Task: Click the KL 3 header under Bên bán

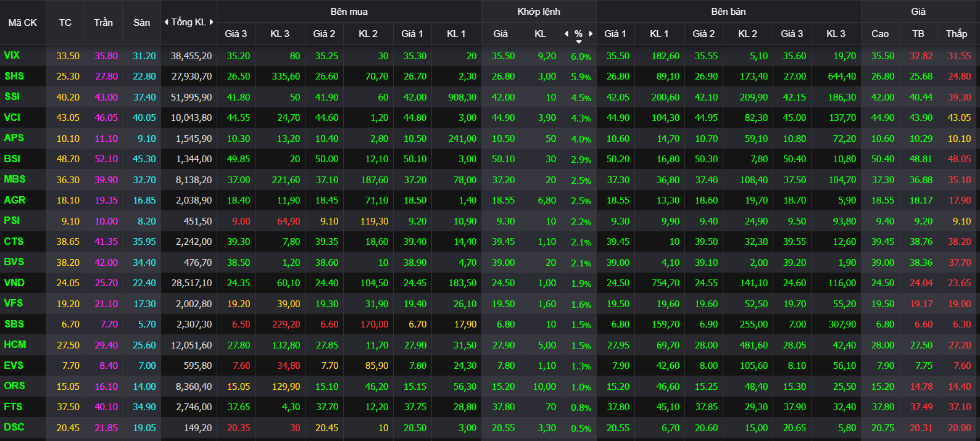Action: [x=836, y=34]
